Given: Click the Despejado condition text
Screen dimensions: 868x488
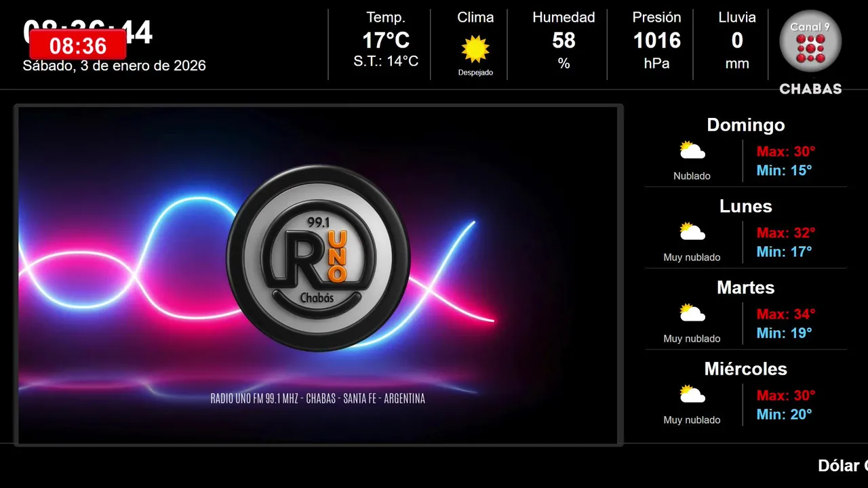Looking at the screenshot, I should click(475, 73).
